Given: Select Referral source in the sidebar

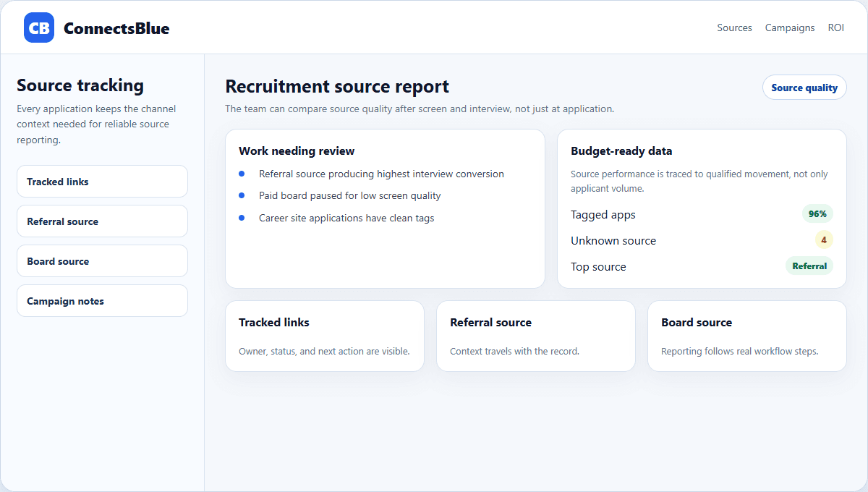Looking at the screenshot, I should pos(102,221).
